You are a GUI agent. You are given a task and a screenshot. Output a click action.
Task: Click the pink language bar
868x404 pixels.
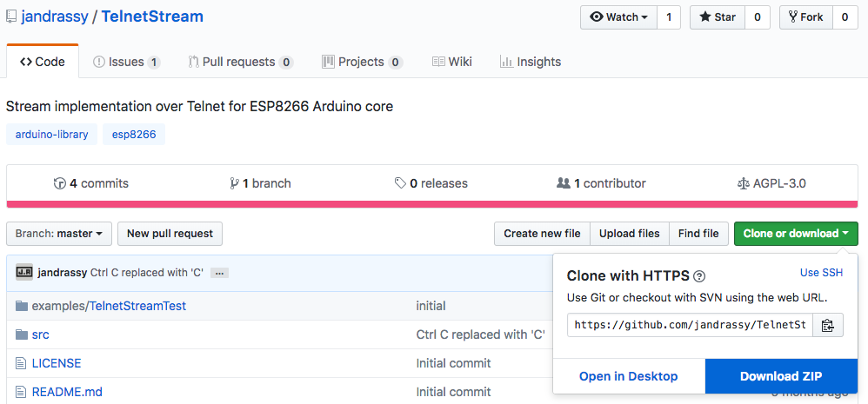432,204
